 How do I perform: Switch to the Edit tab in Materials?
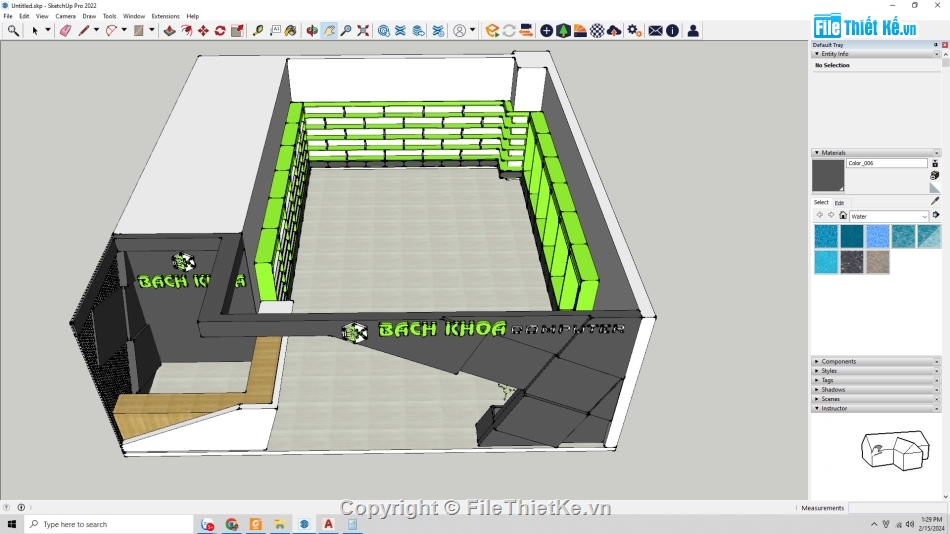[x=839, y=203]
